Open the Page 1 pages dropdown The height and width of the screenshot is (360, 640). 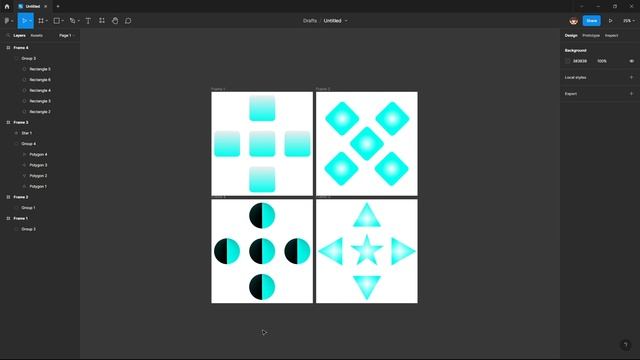(x=67, y=36)
